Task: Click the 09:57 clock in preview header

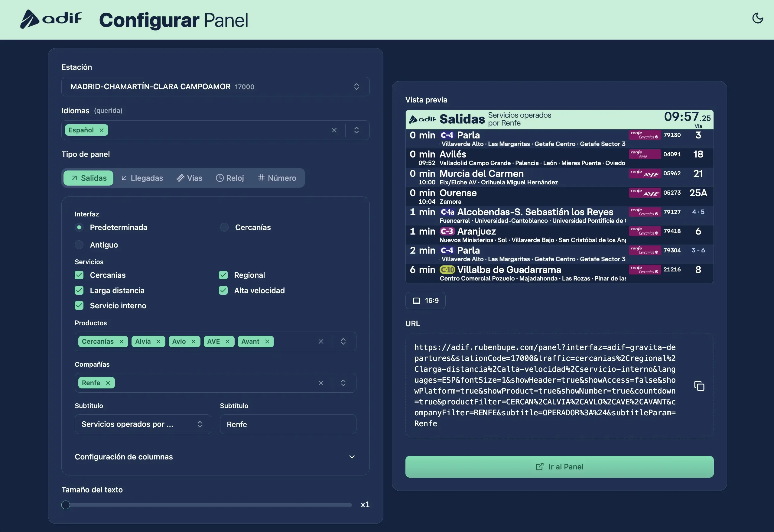Action: [687, 117]
